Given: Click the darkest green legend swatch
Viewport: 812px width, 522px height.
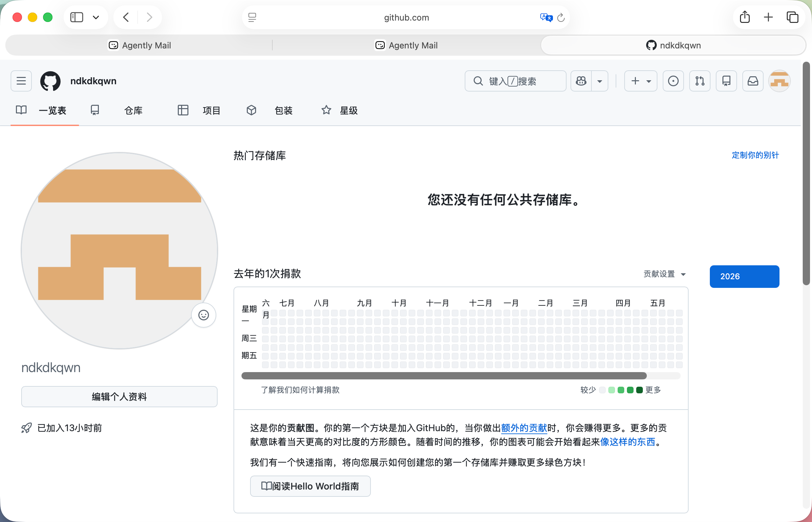Looking at the screenshot, I should click(640, 390).
